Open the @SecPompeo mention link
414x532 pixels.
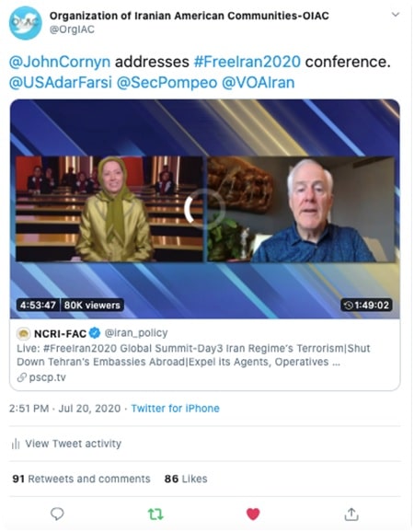pyautogui.click(x=167, y=83)
